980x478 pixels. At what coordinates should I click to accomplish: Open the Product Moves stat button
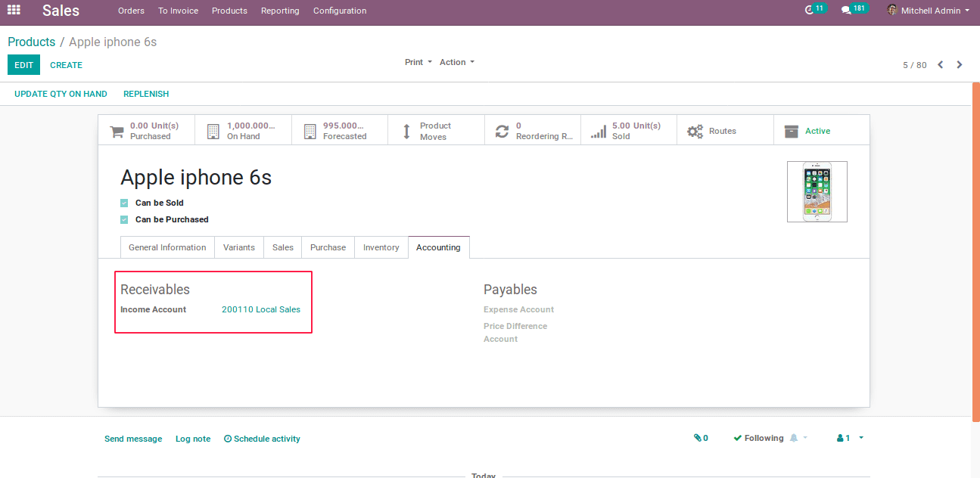436,131
